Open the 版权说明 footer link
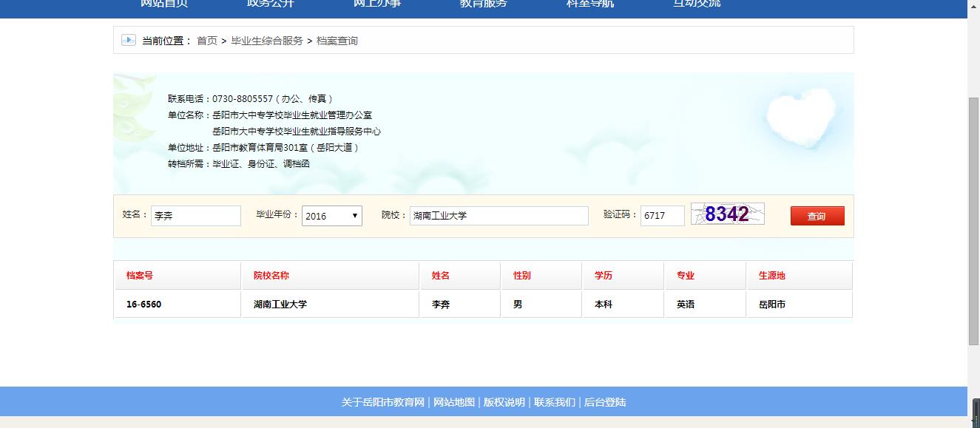Image resolution: width=980 pixels, height=428 pixels. click(x=504, y=402)
